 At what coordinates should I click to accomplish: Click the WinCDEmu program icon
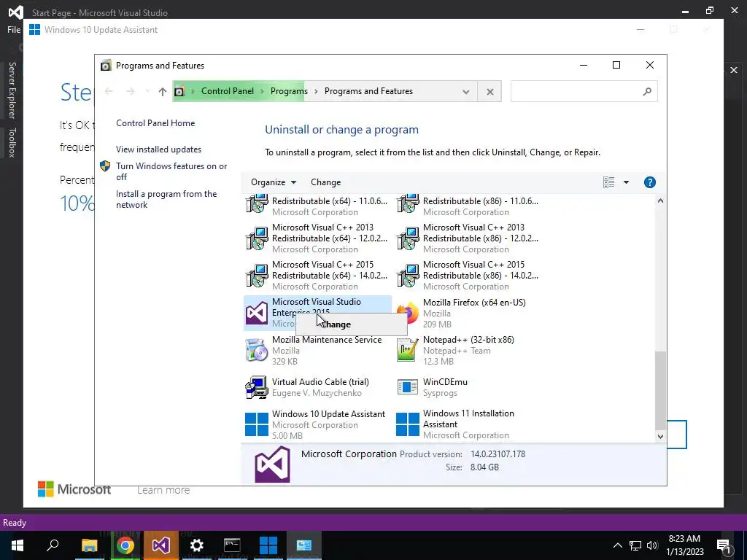[x=408, y=387]
